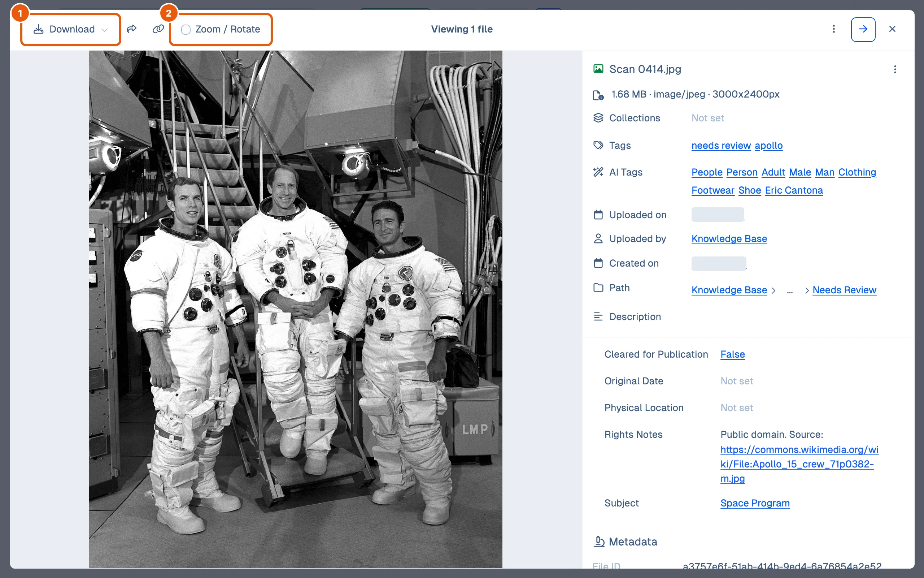Click the AI Tags magic wand icon
This screenshot has height=578, width=924.
pos(598,172)
